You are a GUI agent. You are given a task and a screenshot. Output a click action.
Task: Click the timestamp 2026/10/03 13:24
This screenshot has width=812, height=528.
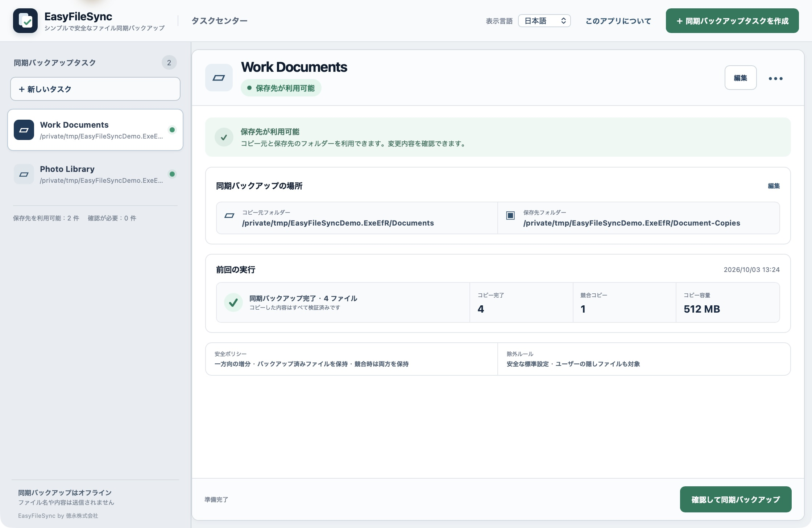[x=751, y=270]
